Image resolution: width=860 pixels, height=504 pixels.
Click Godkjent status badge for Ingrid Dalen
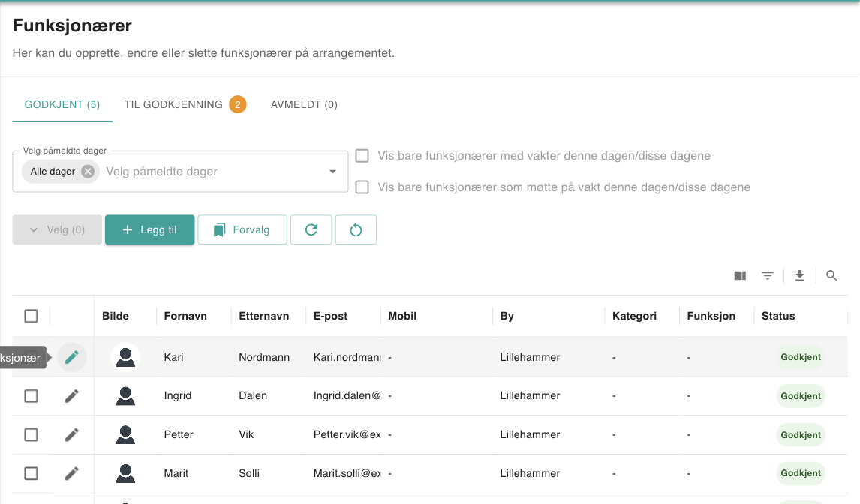click(x=801, y=396)
